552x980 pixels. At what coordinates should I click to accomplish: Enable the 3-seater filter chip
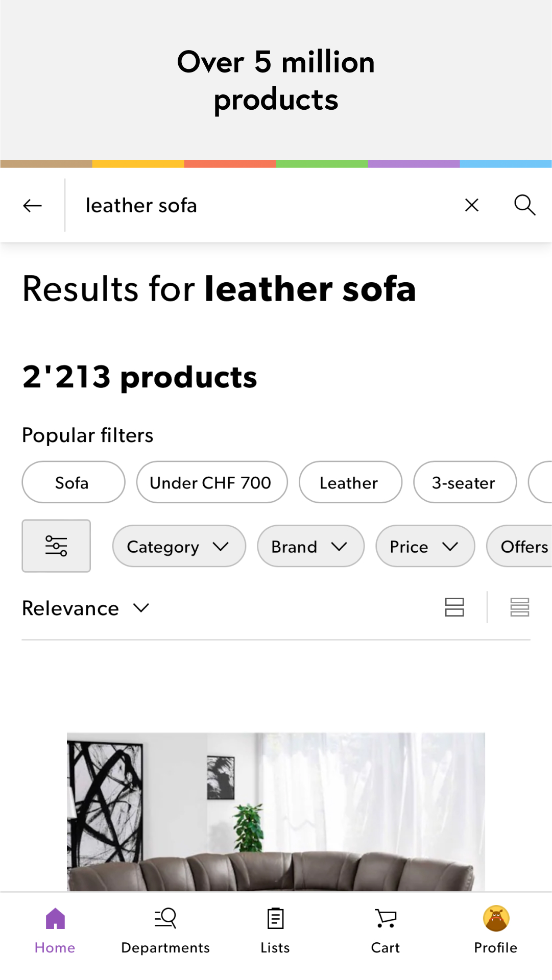pos(465,482)
